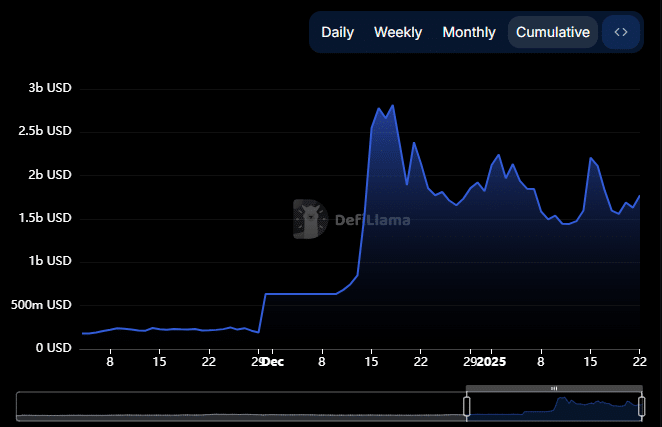Click the unselected area of timeline minimap
This screenshot has width=662, height=427.
(240, 406)
